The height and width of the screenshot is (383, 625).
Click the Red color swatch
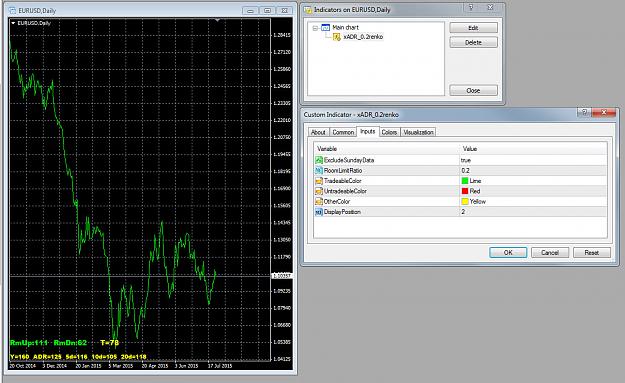[x=465, y=191]
